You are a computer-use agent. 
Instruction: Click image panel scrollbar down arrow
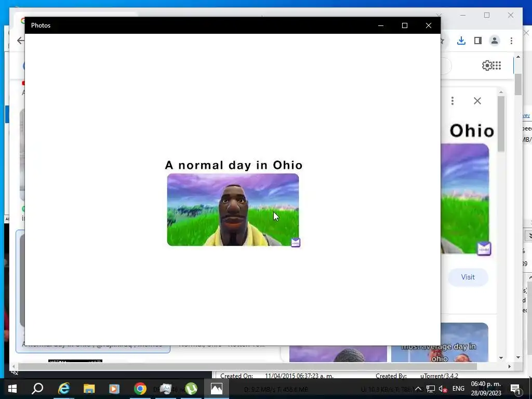click(501, 357)
